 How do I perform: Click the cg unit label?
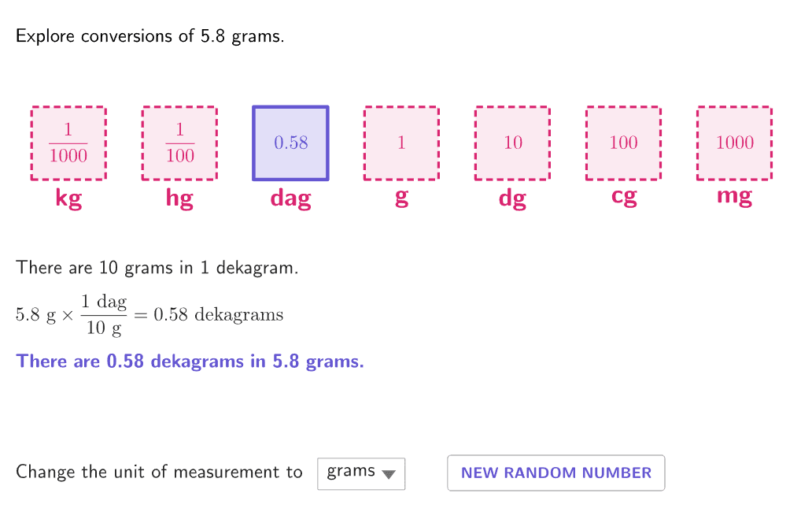tap(623, 195)
